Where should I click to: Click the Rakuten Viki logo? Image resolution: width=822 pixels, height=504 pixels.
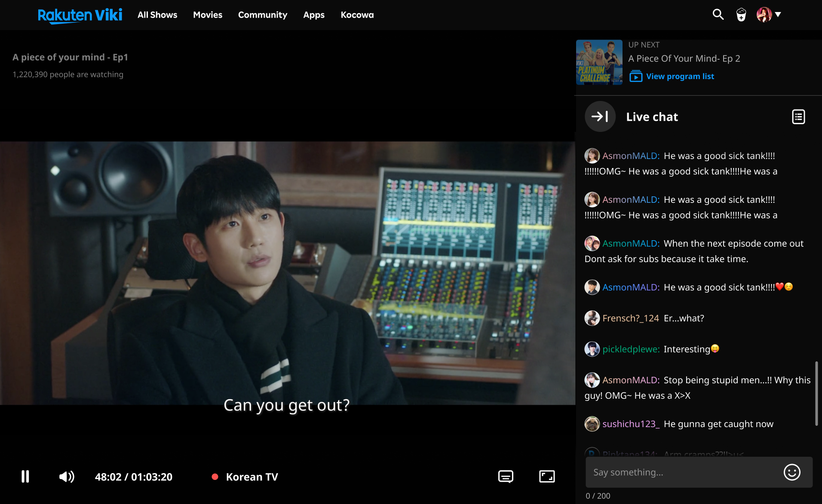pos(80,15)
